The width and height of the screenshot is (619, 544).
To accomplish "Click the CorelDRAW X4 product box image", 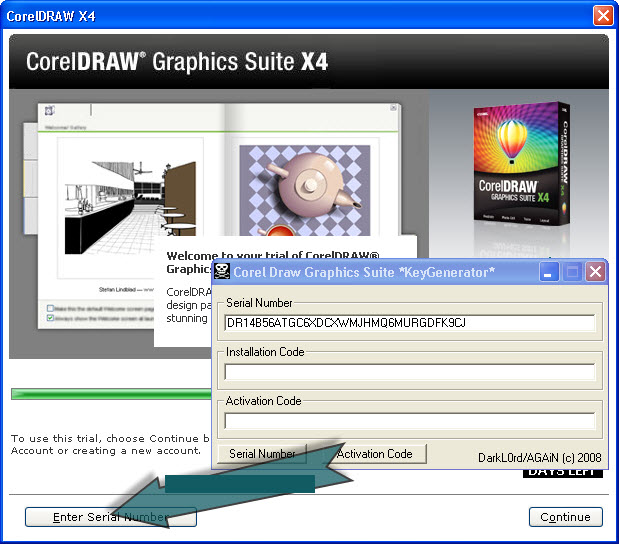I will pos(522,165).
